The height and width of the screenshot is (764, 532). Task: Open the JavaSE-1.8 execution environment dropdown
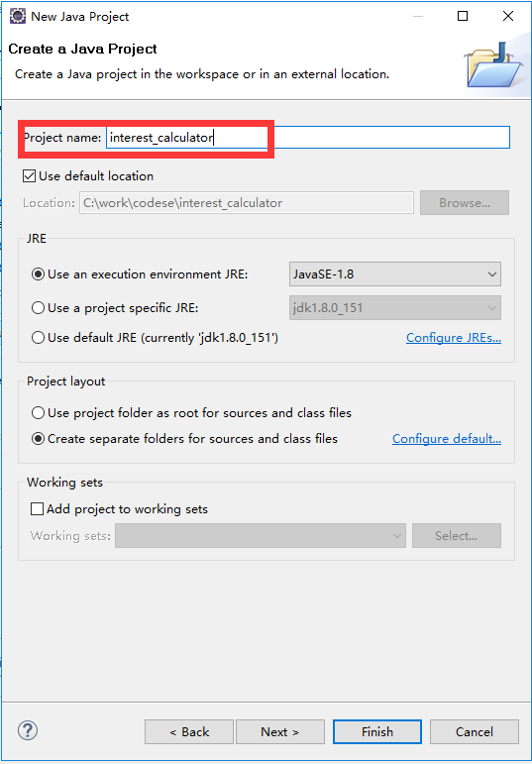pos(395,274)
